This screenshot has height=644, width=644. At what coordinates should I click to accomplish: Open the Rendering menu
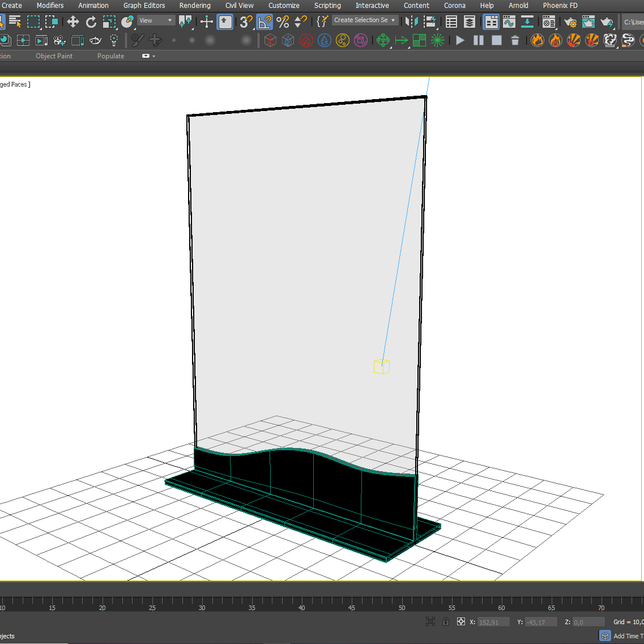tap(195, 6)
